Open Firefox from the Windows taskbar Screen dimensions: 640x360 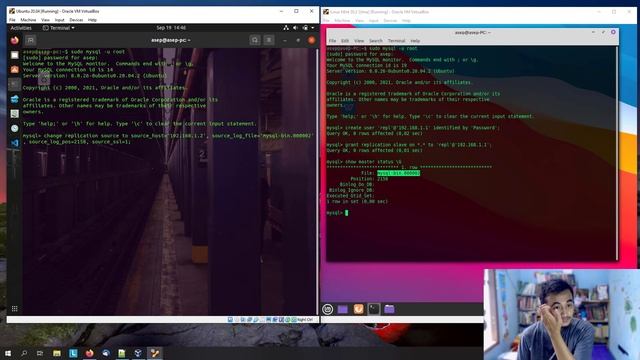89,353
